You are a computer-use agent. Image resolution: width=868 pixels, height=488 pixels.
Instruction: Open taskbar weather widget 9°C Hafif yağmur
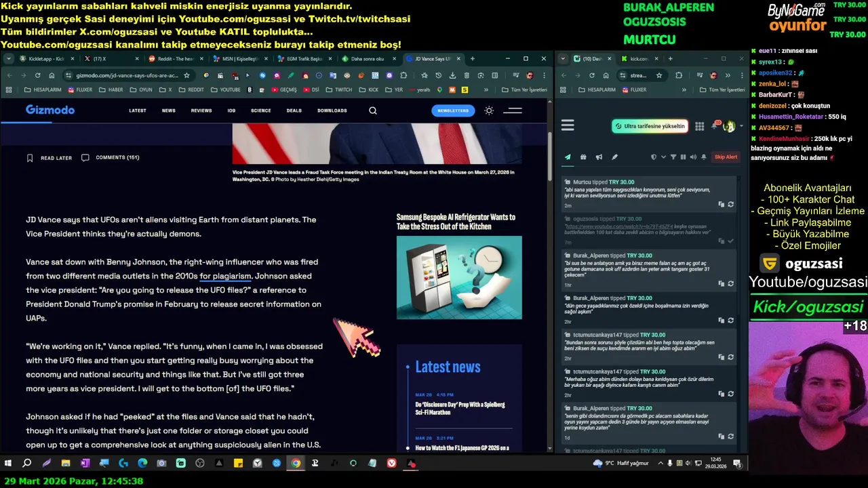pos(620,464)
